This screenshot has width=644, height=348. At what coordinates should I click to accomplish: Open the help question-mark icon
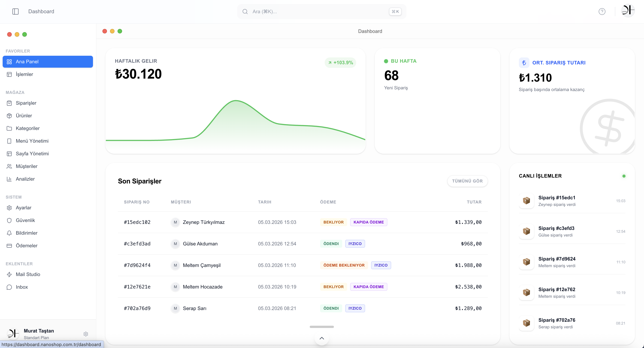[x=602, y=12]
